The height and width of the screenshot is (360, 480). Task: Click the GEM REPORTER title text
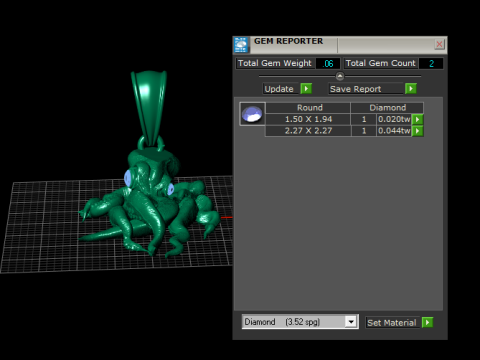pos(288,41)
